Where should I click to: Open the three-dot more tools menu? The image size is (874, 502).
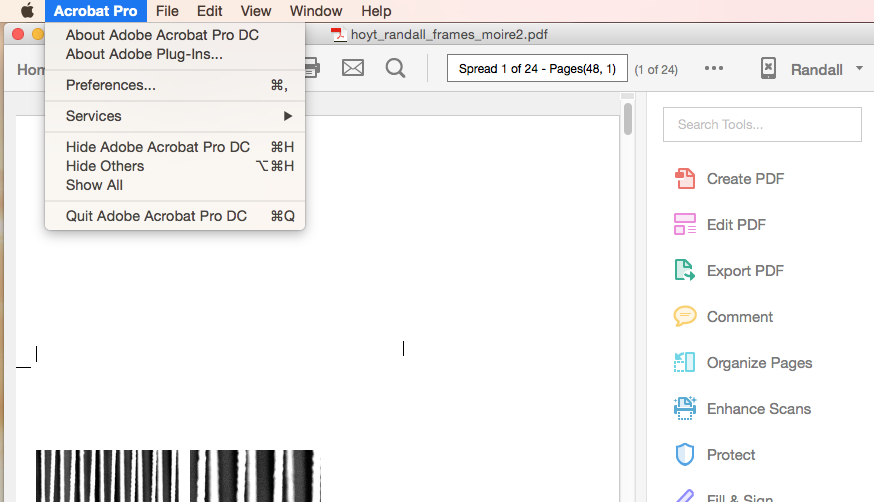point(713,69)
